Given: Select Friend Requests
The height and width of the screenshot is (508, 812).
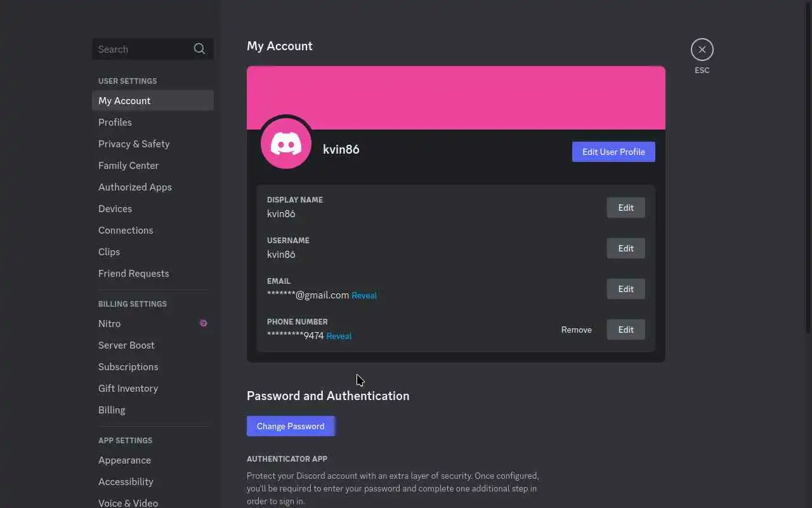Looking at the screenshot, I should (x=152, y=273).
